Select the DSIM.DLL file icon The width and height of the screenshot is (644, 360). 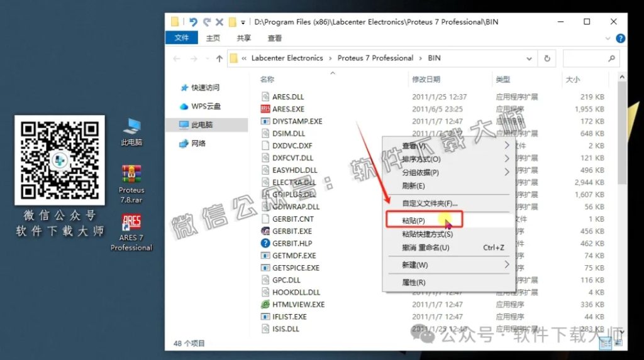point(265,133)
